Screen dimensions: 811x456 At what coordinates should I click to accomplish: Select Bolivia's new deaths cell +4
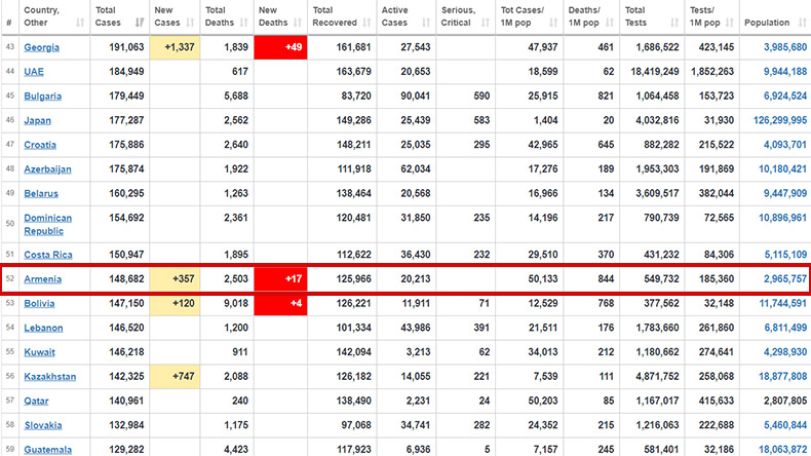pyautogui.click(x=280, y=303)
